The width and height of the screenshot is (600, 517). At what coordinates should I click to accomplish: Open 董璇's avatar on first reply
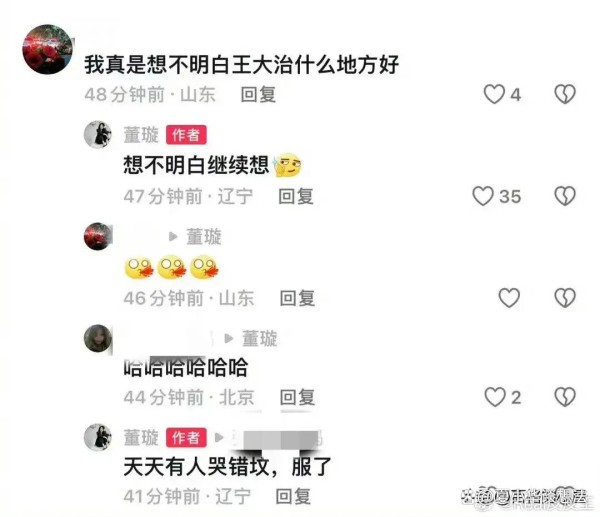pos(98,135)
